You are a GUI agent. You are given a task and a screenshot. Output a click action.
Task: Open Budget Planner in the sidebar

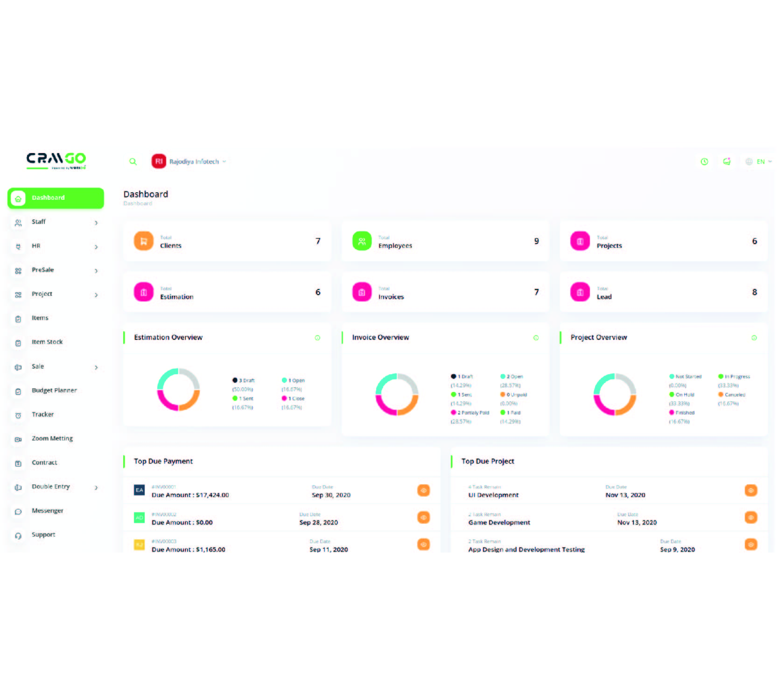coord(54,390)
